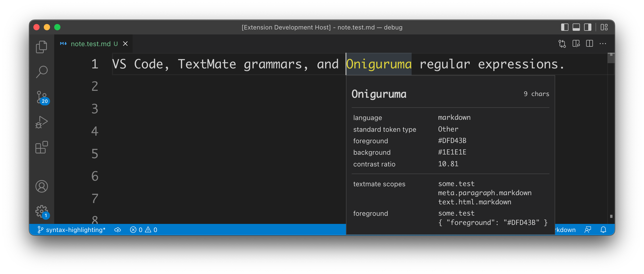Click the word TextMate in line 1

point(207,64)
